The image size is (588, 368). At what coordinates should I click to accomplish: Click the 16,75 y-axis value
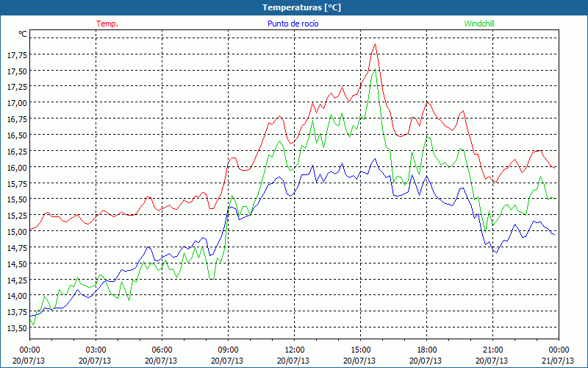tap(17, 119)
